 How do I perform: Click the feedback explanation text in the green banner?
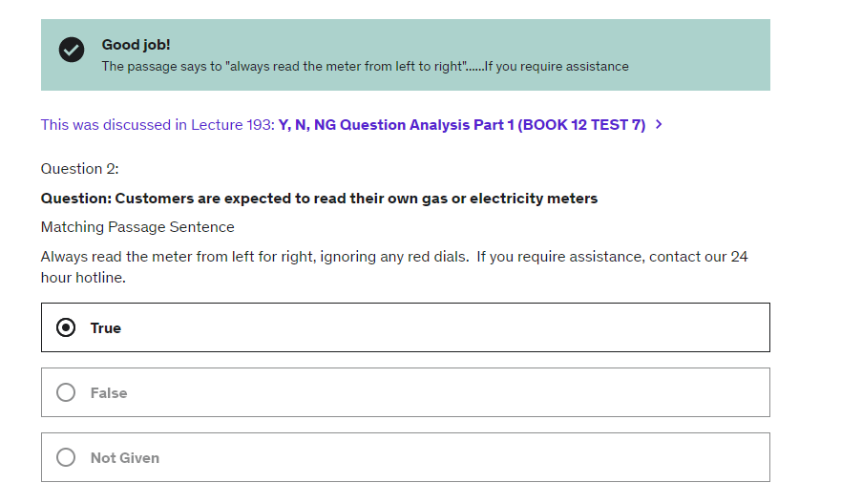(365, 67)
